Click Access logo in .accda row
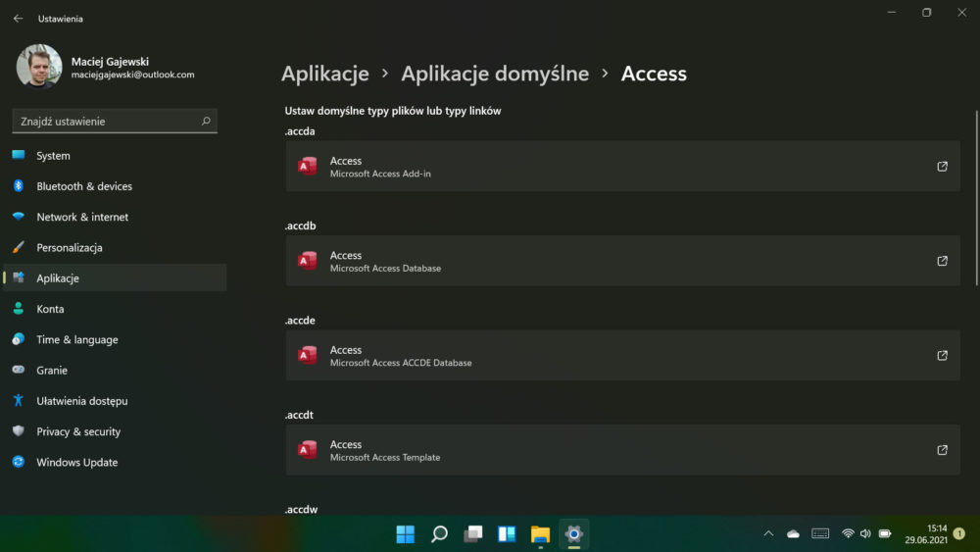This screenshot has height=552, width=980. point(308,167)
